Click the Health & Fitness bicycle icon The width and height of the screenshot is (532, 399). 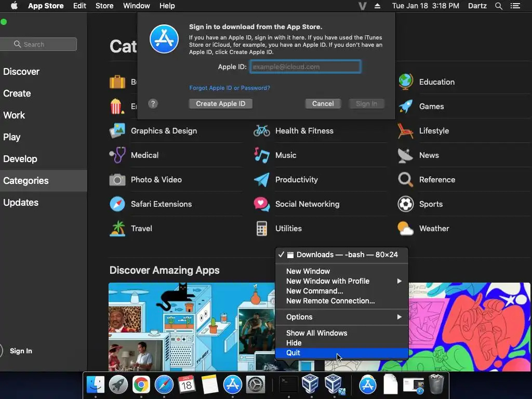pos(262,130)
